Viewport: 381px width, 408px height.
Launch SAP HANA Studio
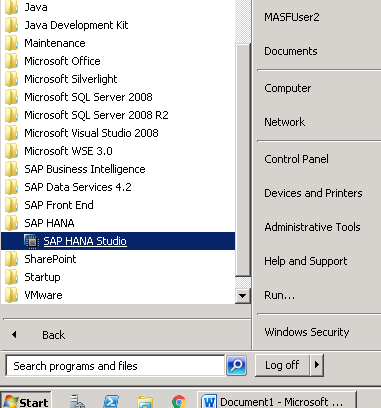[x=118, y=241]
